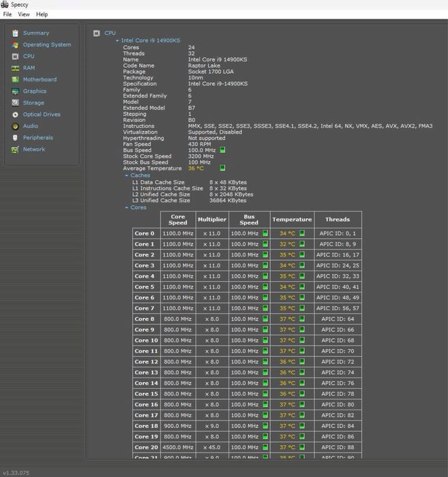Viewport: 448px width, 477px height.
Task: Click the Peripherals mouse icon in the sidebar
Action: click(15, 138)
